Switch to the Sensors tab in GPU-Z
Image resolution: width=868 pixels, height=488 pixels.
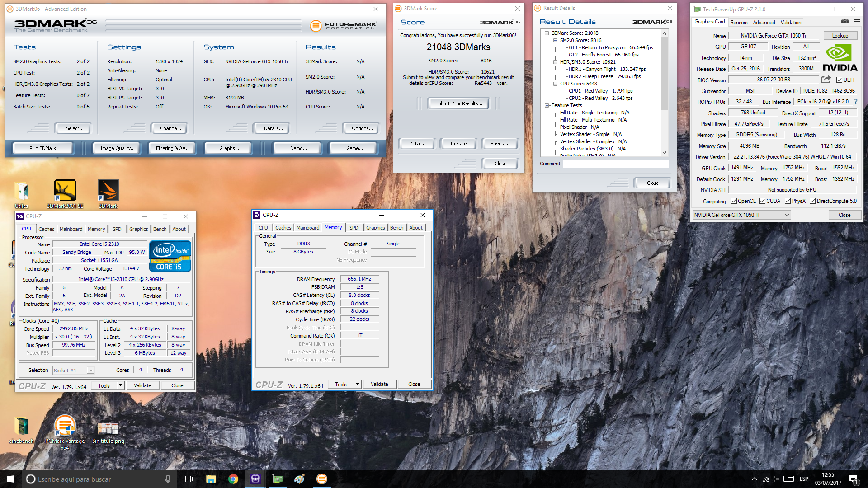tap(739, 22)
